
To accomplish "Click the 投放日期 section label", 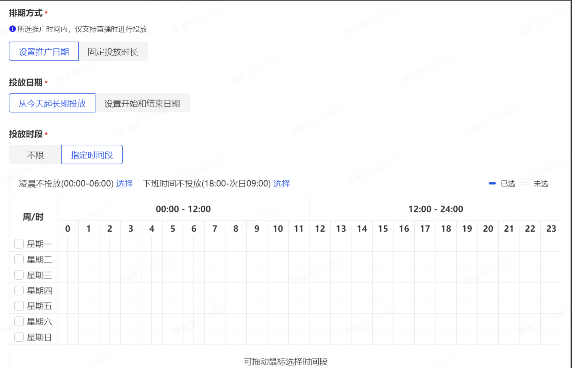I will point(26,82).
